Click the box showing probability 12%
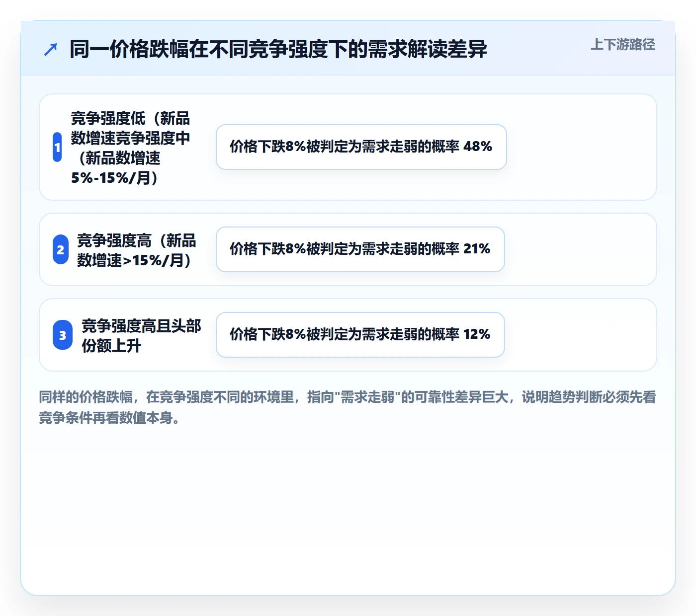Viewport: 696px width, 616px height. 360,335
